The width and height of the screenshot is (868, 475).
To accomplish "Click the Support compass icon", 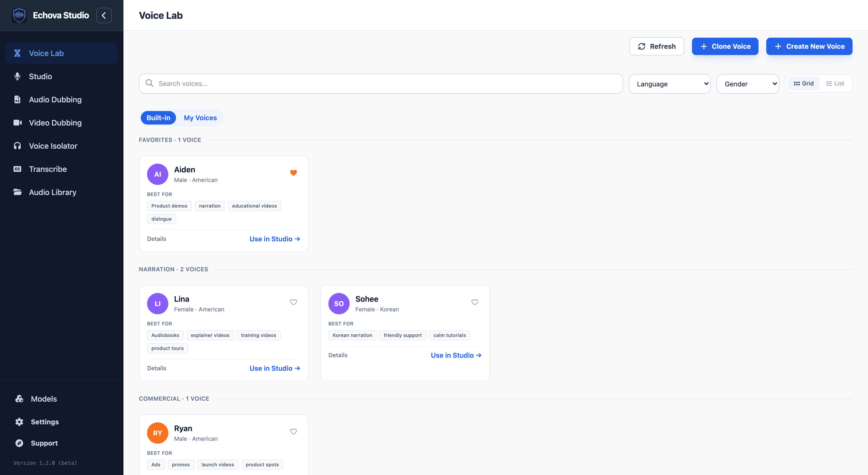I will click(19, 443).
